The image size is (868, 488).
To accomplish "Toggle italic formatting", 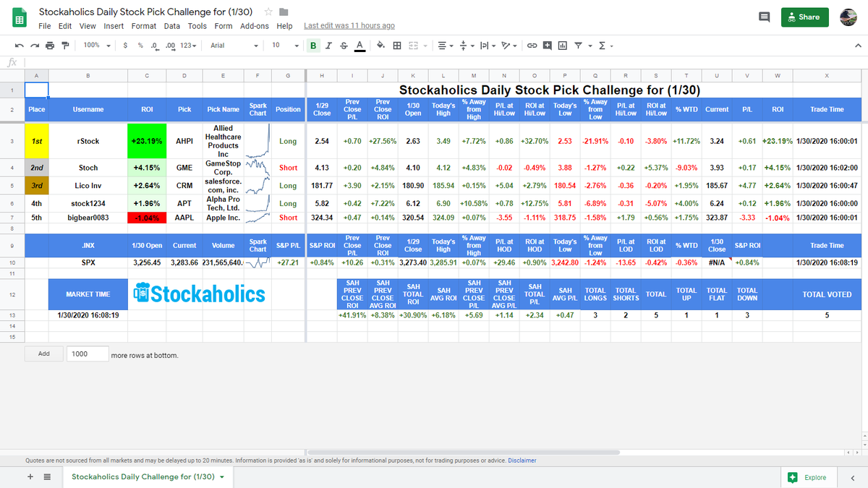I will [329, 46].
